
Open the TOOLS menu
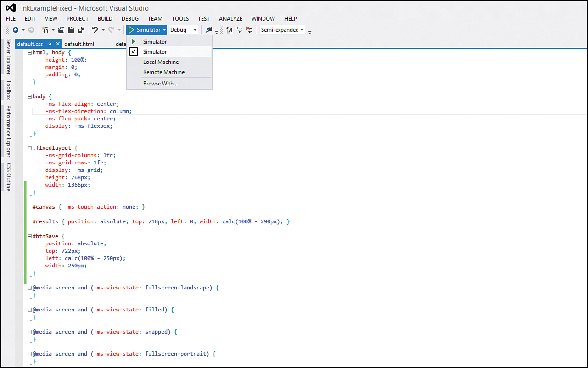coord(180,19)
